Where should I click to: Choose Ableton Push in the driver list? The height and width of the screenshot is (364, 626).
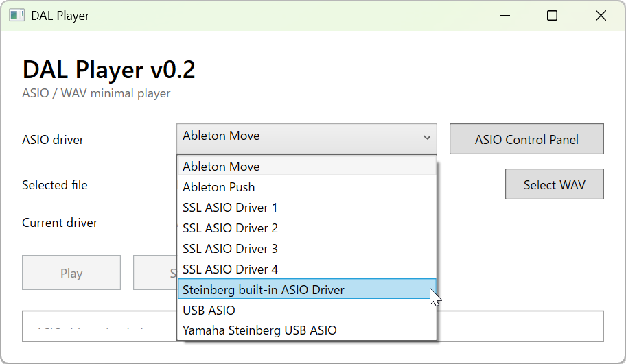tap(307, 186)
